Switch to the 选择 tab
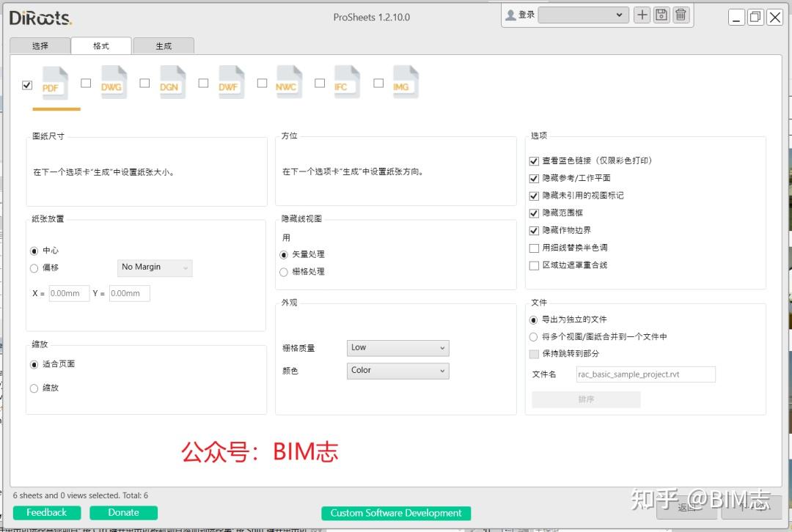Screen dimensions: 792x532 point(40,45)
